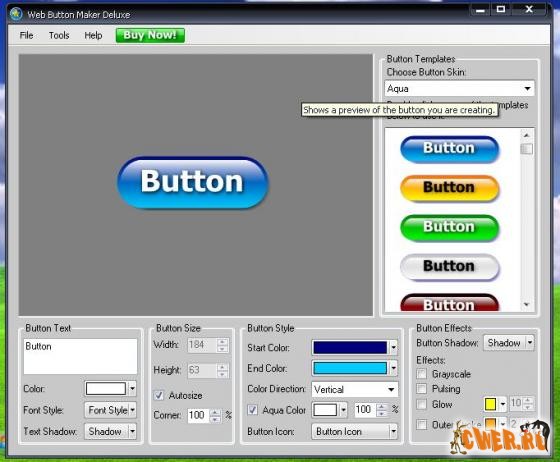The image size is (560, 462).
Task: Click the template list scroll down arrow
Action: 526,305
